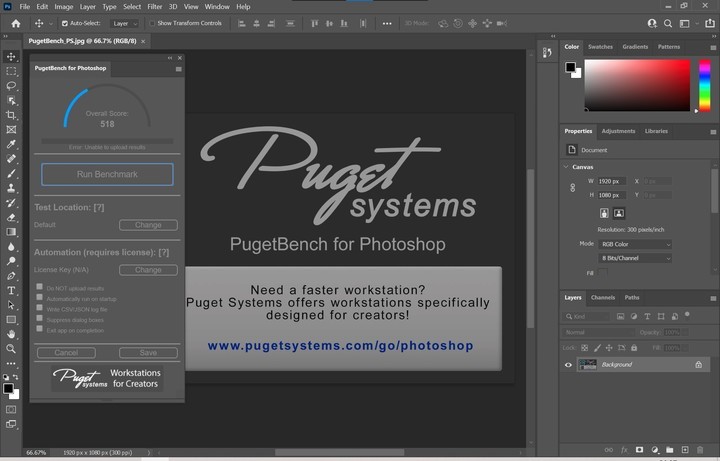Select the Crop tool
The image size is (720, 461).
coord(11,115)
